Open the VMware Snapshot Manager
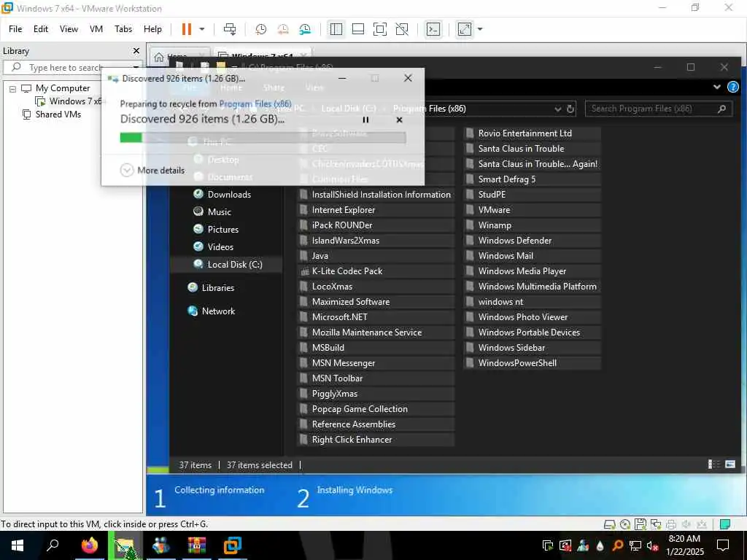Image resolution: width=747 pixels, height=560 pixels. coord(305,29)
